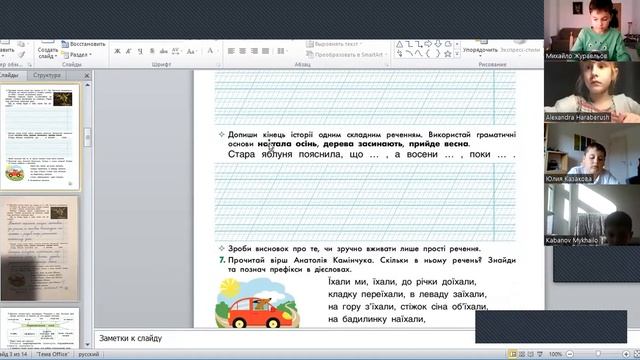Toggle underline formatting (Ч)

point(140,51)
